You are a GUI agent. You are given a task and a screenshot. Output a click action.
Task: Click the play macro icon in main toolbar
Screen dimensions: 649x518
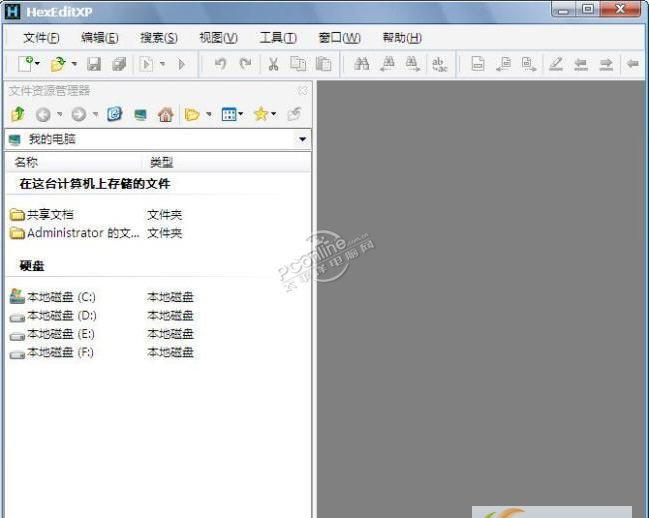click(x=181, y=64)
